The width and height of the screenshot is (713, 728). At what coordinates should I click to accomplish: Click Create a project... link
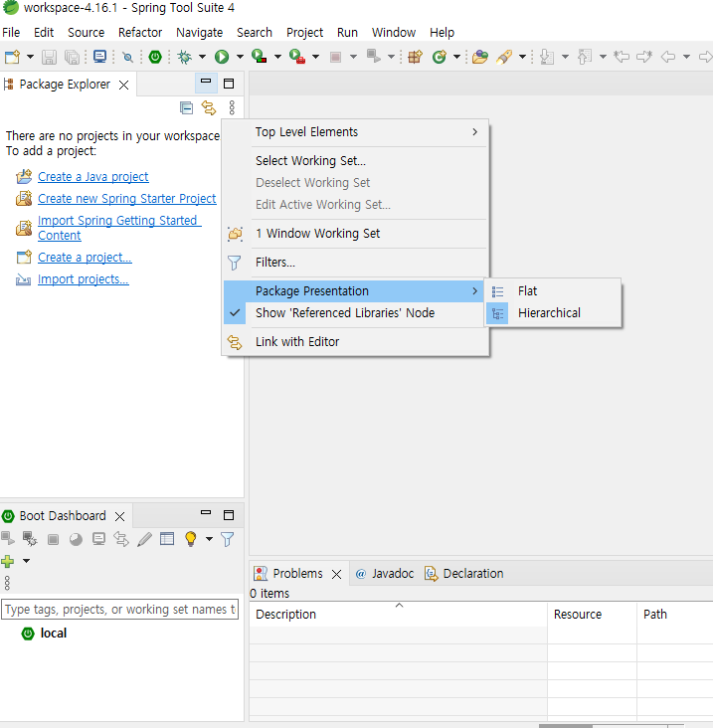click(x=85, y=258)
